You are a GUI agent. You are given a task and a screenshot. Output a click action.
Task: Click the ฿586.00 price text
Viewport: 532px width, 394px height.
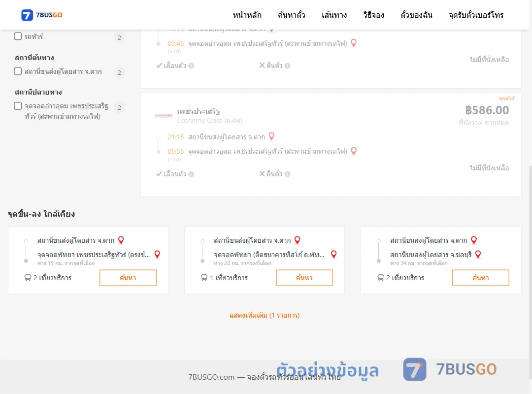487,110
